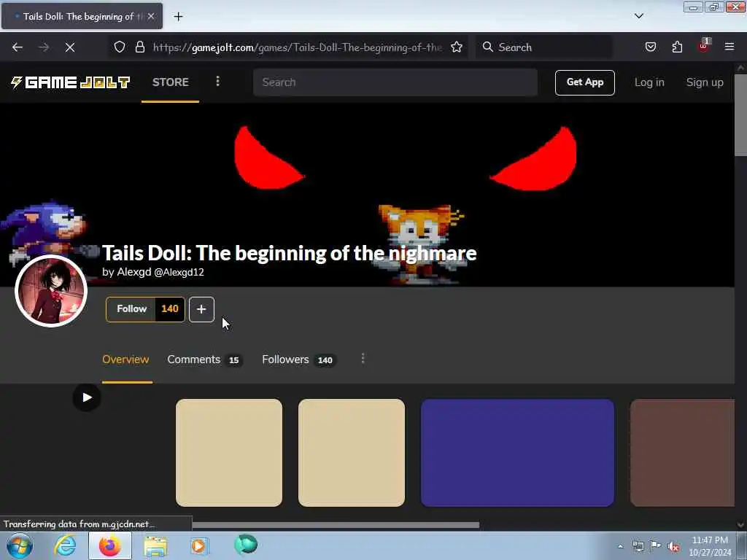
Task: Click the Firefox Search box
Action: point(544,47)
